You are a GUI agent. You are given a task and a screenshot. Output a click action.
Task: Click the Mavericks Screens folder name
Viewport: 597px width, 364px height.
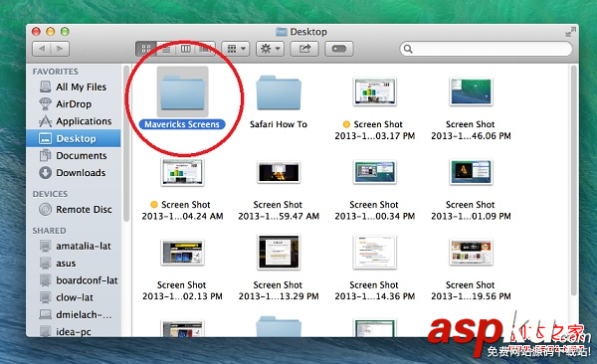tap(182, 124)
